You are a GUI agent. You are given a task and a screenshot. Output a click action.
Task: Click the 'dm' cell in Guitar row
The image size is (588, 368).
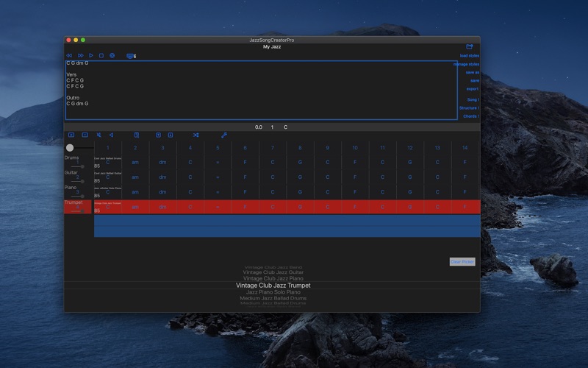click(162, 177)
